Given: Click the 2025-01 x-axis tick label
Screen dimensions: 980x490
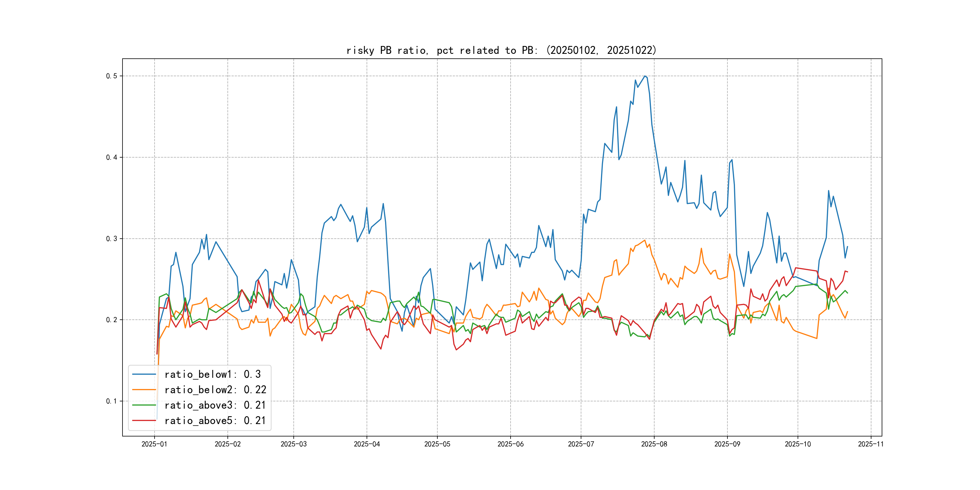Looking at the screenshot, I should (x=154, y=444).
